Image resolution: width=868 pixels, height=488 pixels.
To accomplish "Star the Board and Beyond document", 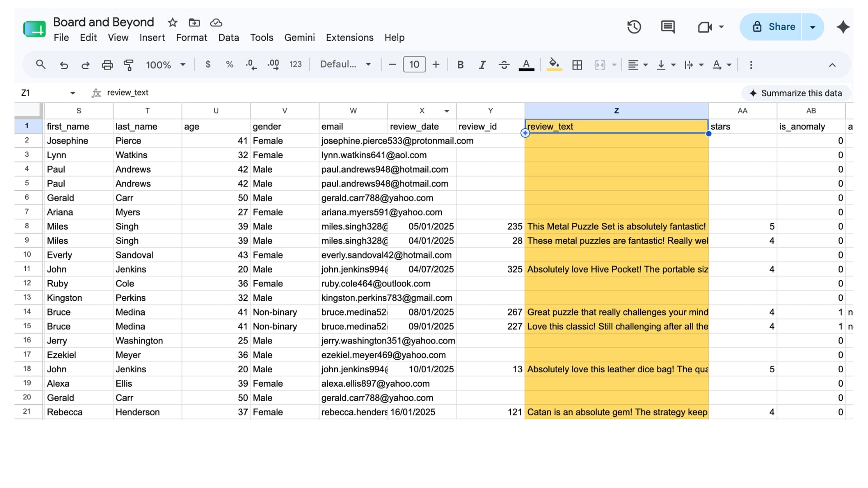I will click(172, 22).
